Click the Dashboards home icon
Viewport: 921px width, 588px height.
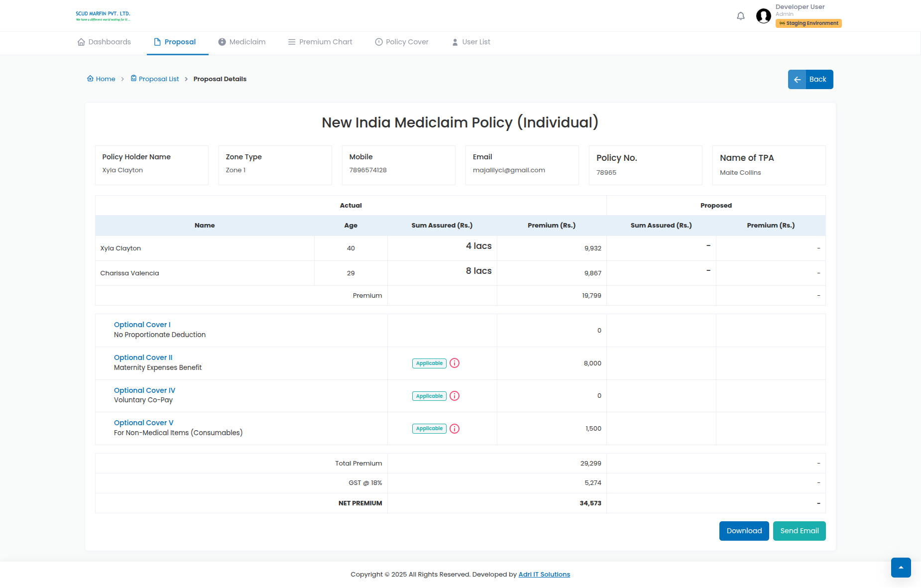point(81,42)
